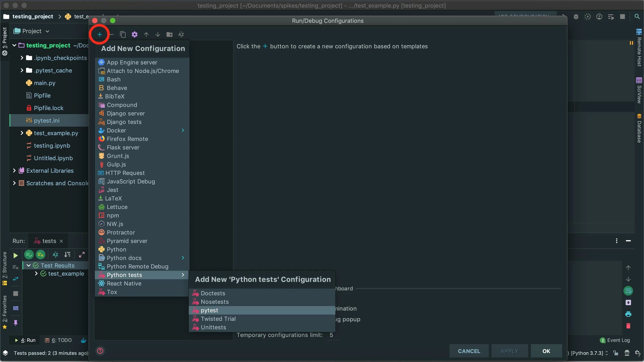Select Twisted Trial configuration option
This screenshot has height=362, width=644.
[218, 319]
